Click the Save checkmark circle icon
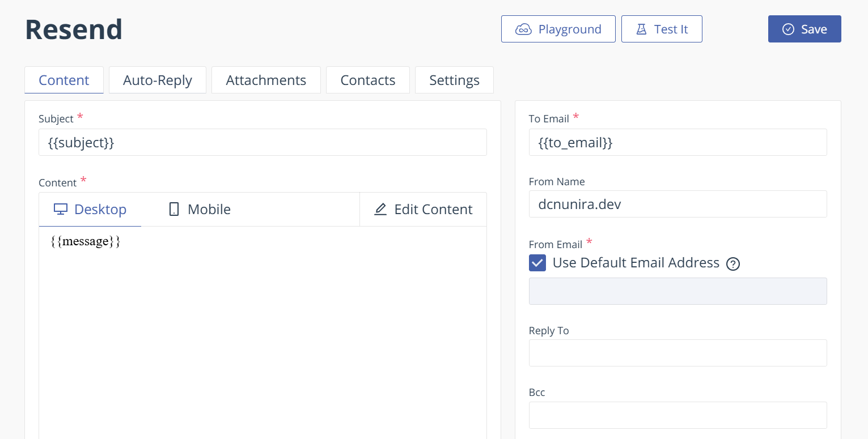Screen dimensions: 868x439 (788, 29)
